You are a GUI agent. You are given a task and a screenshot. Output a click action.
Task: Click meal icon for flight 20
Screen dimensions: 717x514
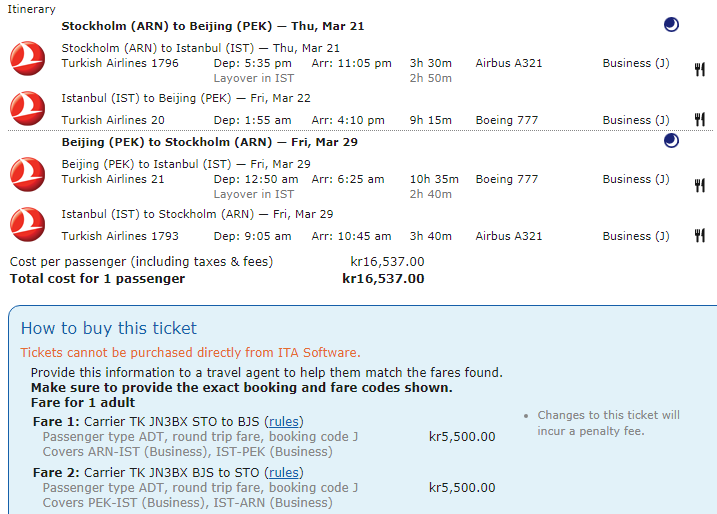[x=700, y=120]
